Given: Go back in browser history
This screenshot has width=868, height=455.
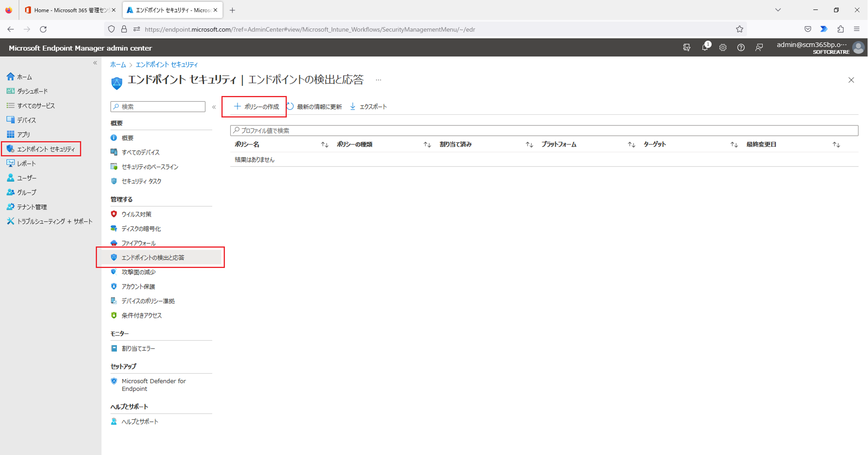Looking at the screenshot, I should tap(10, 29).
